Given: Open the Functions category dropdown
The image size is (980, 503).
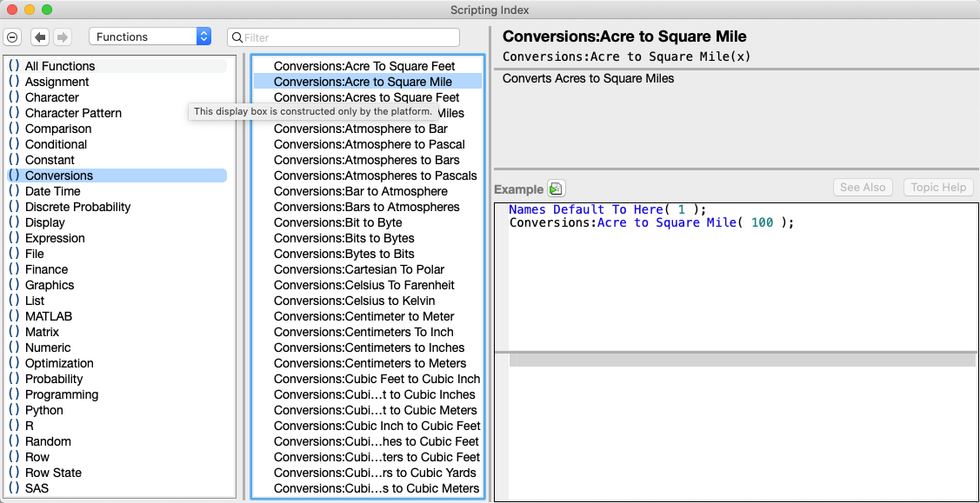Looking at the screenshot, I should coord(150,36).
